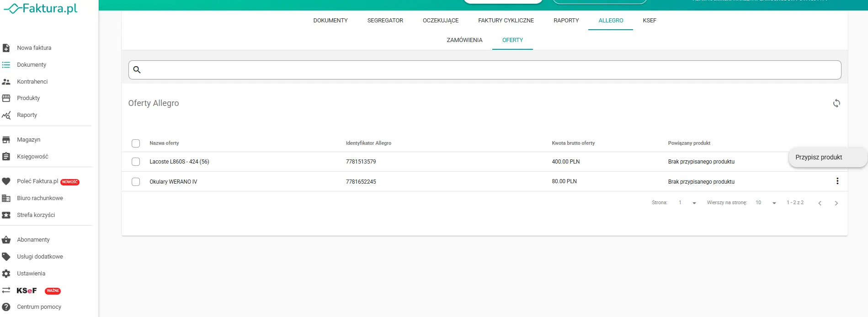This screenshot has height=317, width=868.
Task: Click the Okulary WERANO IV offer name
Action: tap(173, 182)
